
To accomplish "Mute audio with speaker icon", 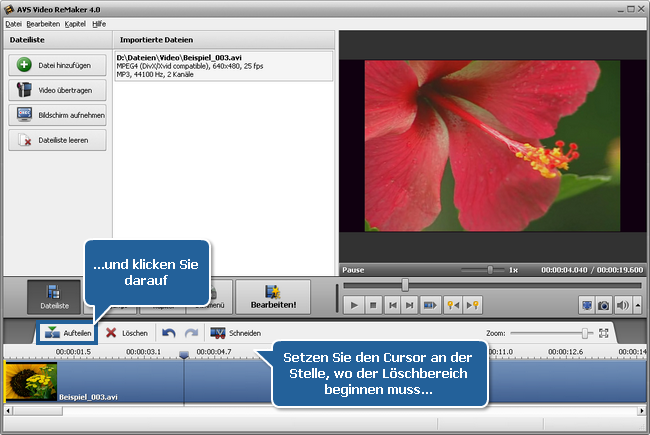I will coord(622,305).
